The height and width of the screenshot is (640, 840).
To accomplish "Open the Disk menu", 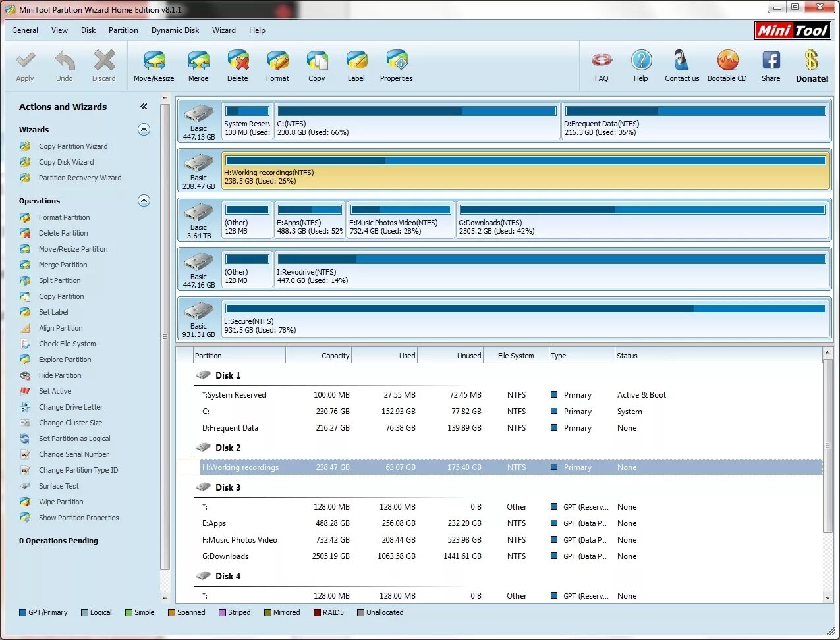I will (x=88, y=30).
